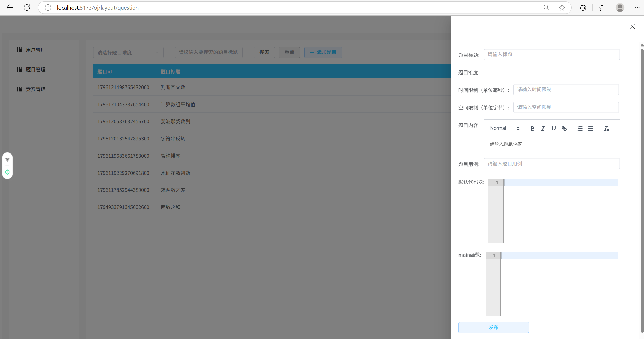The height and width of the screenshot is (339, 644).
Task: Click the 发布 publish button
Action: coord(493,328)
